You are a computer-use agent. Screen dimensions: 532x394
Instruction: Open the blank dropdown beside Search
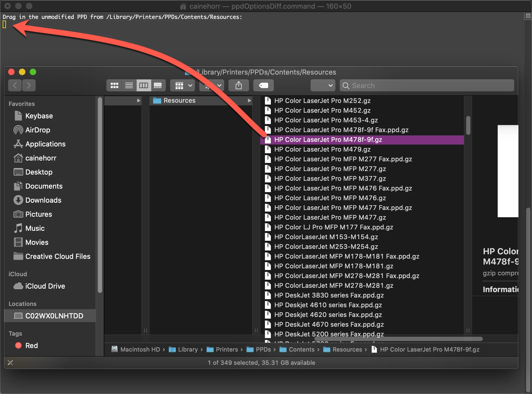tap(323, 85)
